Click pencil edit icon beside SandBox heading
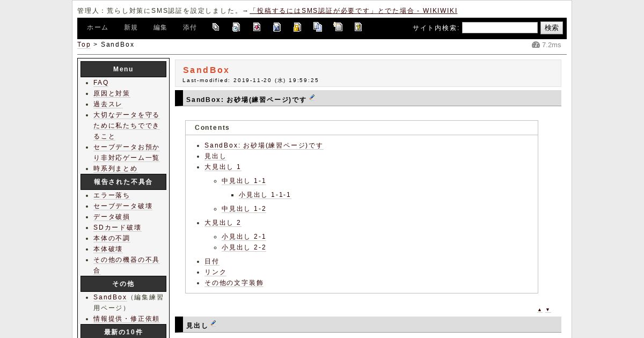644x338 pixels. (x=312, y=98)
